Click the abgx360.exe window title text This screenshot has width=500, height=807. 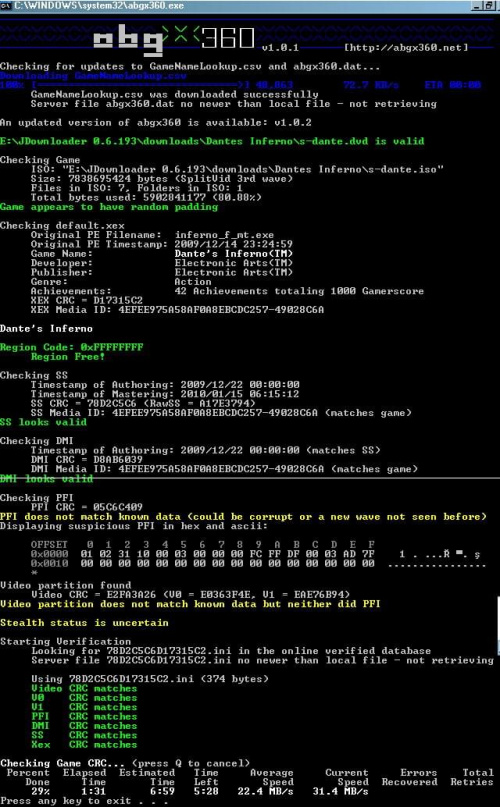(99, 5)
